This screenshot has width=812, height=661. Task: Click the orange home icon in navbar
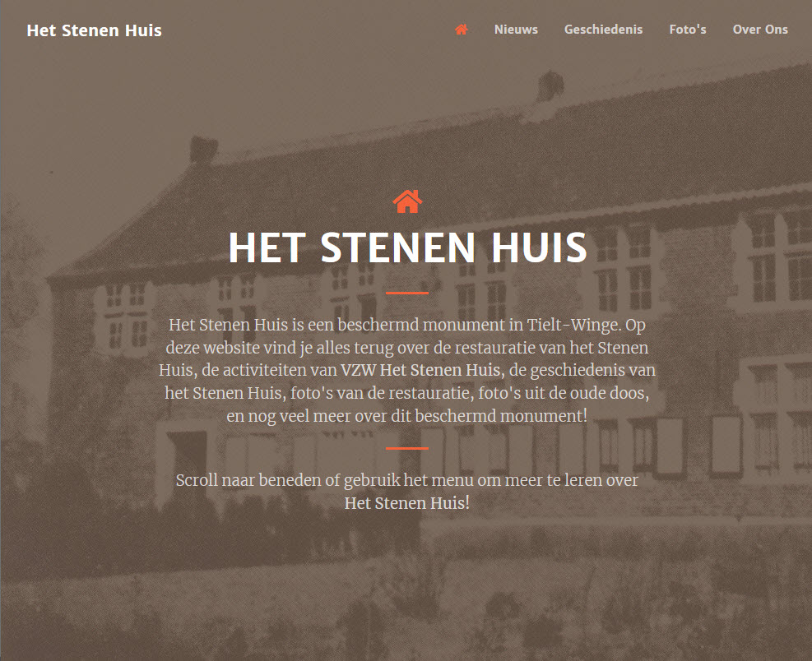462,30
